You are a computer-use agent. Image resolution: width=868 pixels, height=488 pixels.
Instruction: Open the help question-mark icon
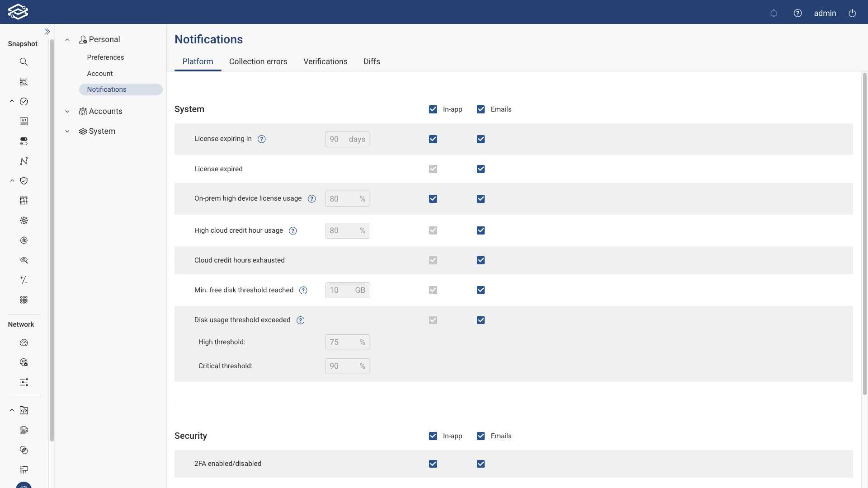[798, 13]
